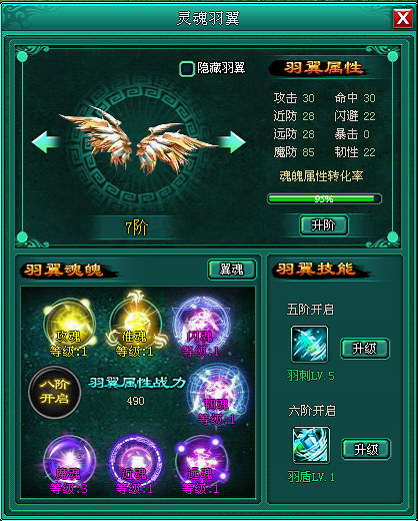The width and height of the screenshot is (418, 521).
Task: Upgrade the 羽刺 skill with 升级
Action: tap(365, 349)
